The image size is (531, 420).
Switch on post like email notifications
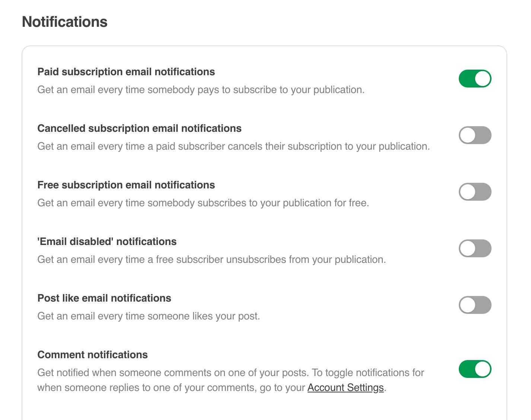[x=475, y=305]
